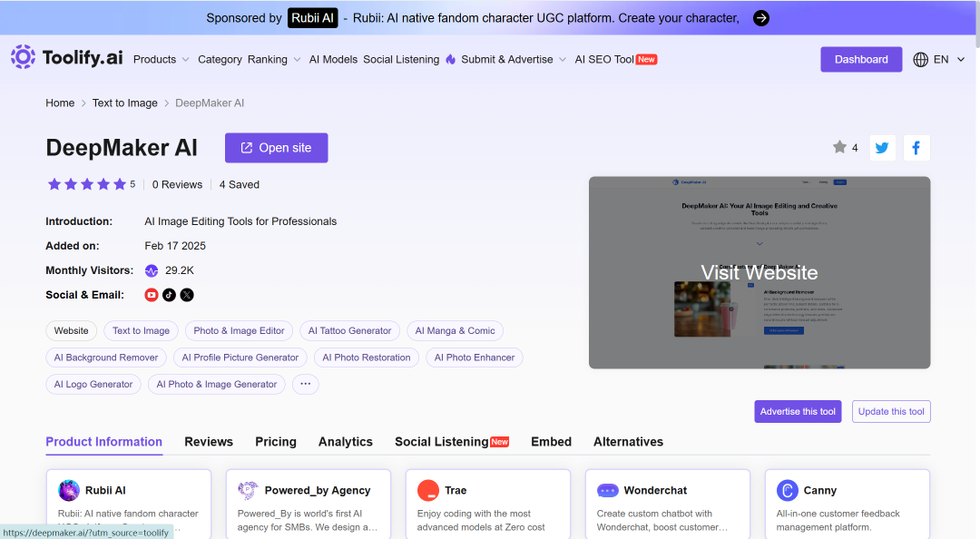Open the Category menu item

pos(220,59)
